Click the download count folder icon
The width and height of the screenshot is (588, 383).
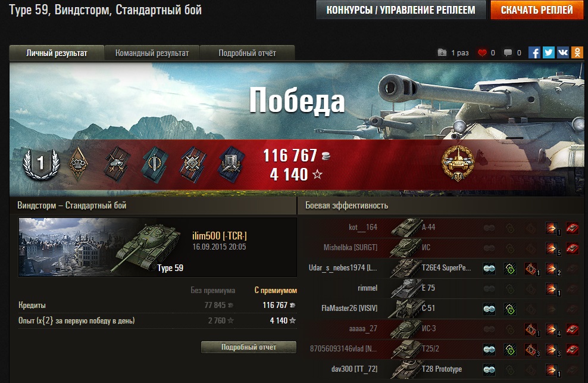tap(442, 52)
